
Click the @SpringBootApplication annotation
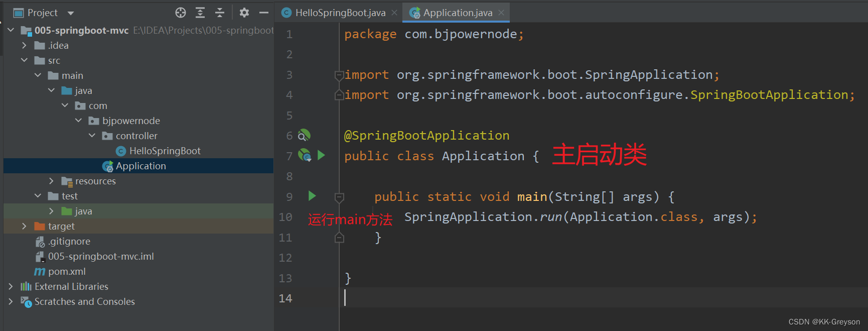(x=426, y=136)
